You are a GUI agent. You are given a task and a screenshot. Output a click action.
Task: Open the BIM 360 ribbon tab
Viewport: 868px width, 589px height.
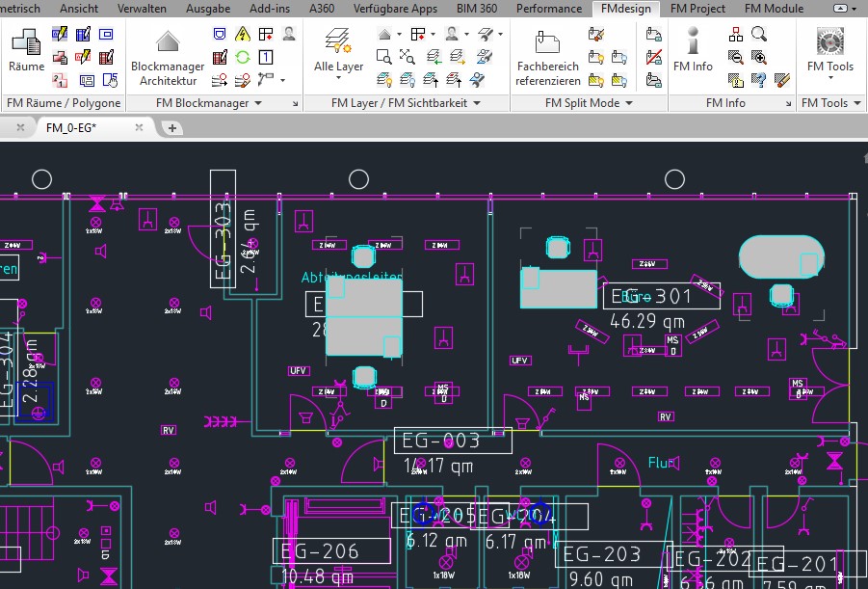(477, 9)
